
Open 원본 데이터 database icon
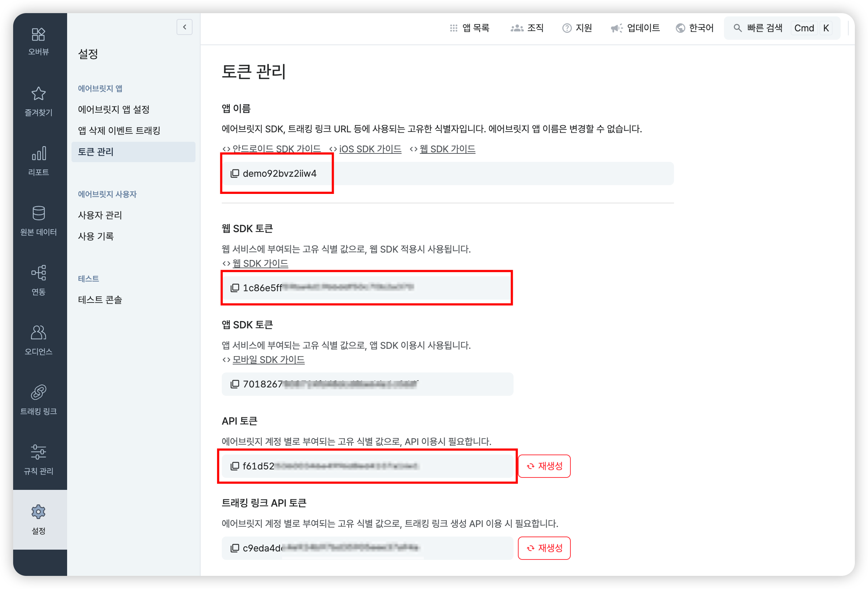pyautogui.click(x=38, y=213)
